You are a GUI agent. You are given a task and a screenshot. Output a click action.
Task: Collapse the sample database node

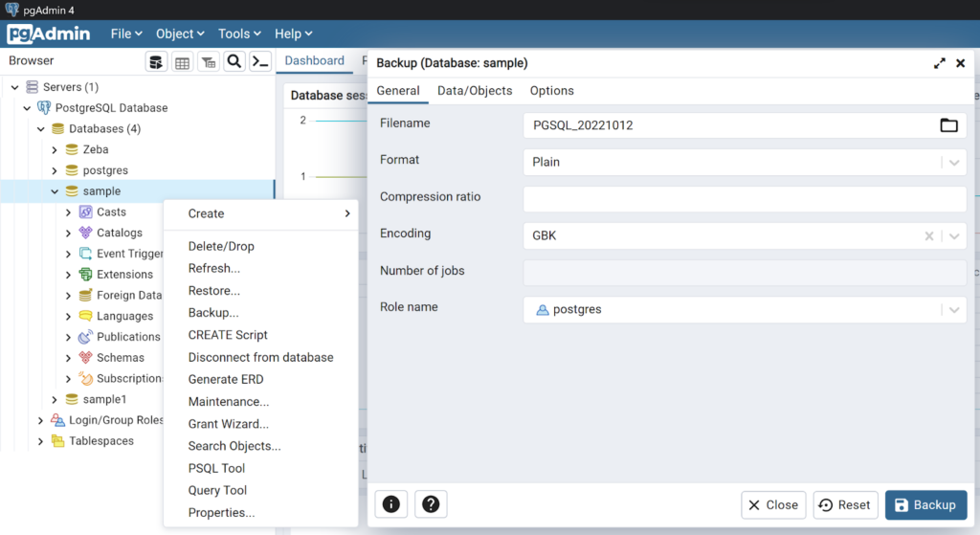55,191
